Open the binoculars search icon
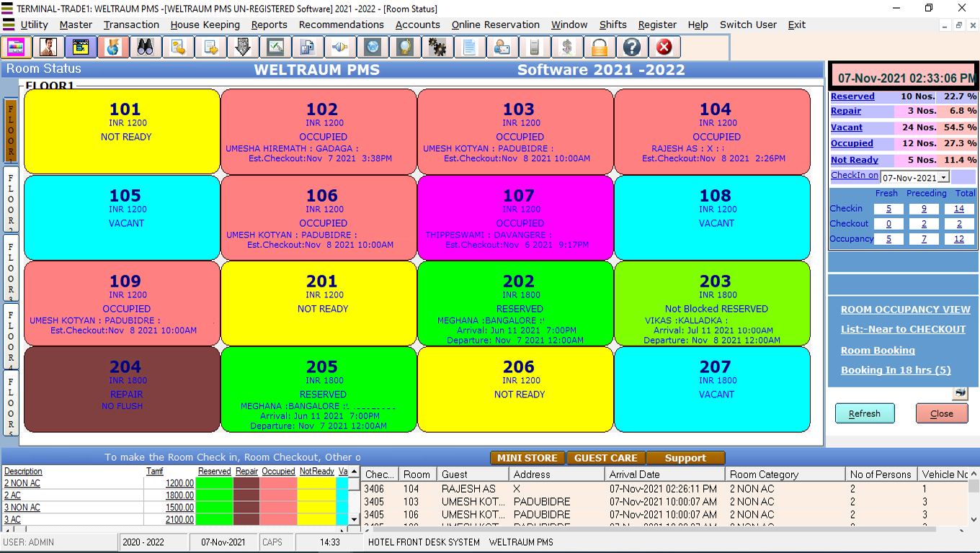Viewport: 980px width, 553px height. pos(146,48)
